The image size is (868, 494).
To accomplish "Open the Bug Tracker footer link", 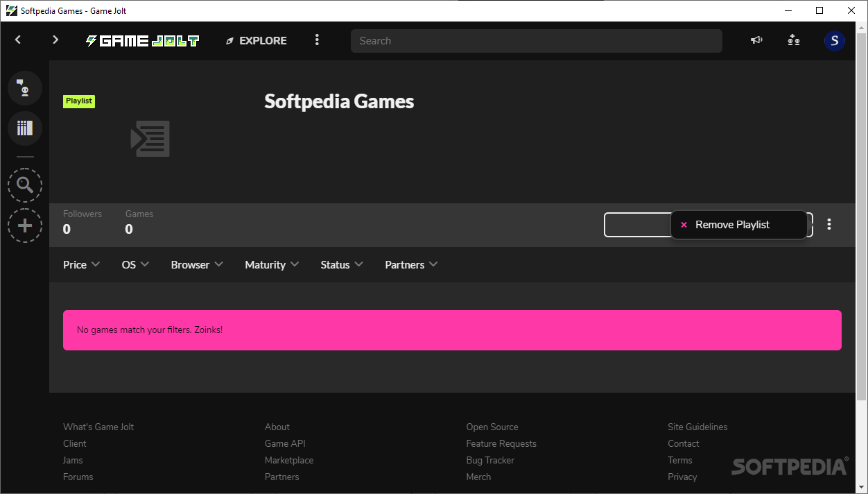I will pos(490,460).
